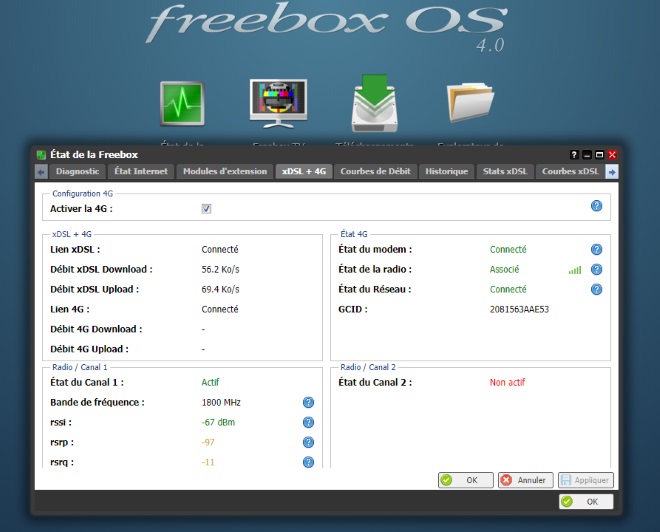Image resolution: width=660 pixels, height=532 pixels.
Task: Open the Downloads desktop icon
Action: pyautogui.click(x=375, y=103)
